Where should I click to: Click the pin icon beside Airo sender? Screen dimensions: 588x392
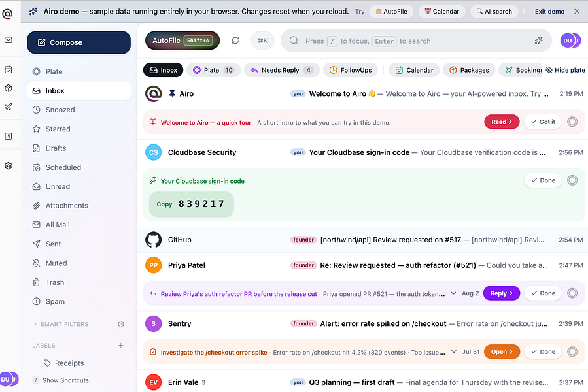click(x=172, y=93)
